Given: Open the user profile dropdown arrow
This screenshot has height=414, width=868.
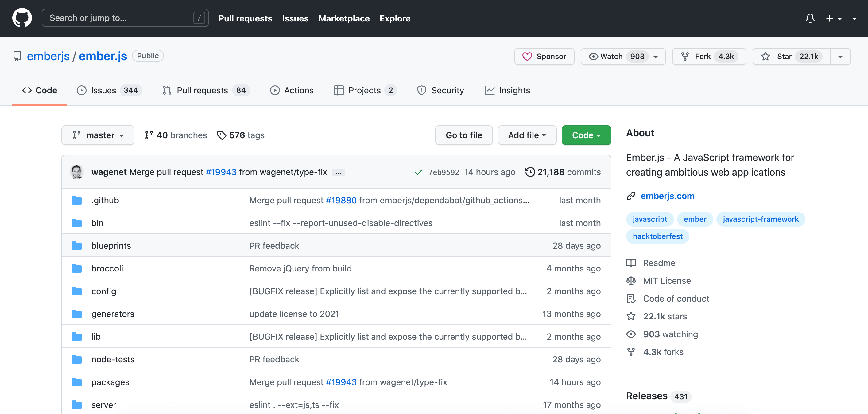Looking at the screenshot, I should coord(854,18).
